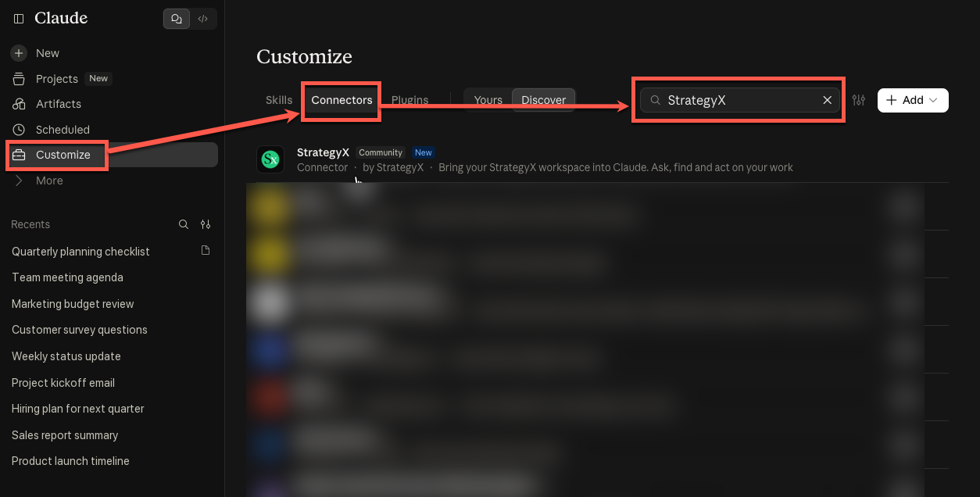Switch to the Connectors tab

point(342,100)
